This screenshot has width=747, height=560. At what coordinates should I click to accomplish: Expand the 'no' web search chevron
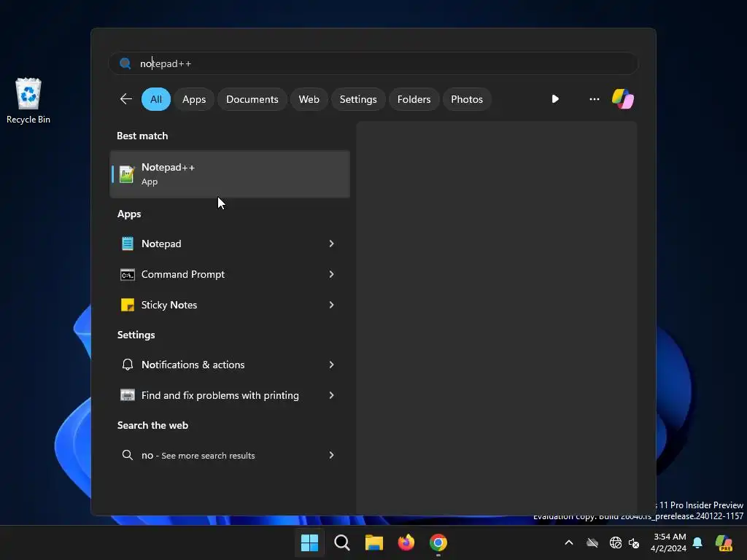pos(332,455)
